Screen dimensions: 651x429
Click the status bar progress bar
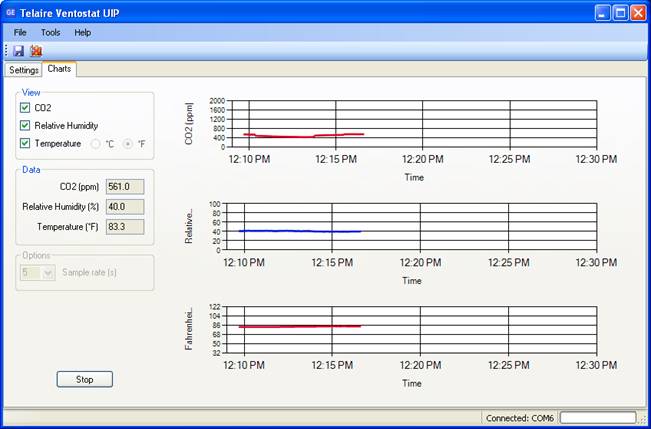click(597, 417)
